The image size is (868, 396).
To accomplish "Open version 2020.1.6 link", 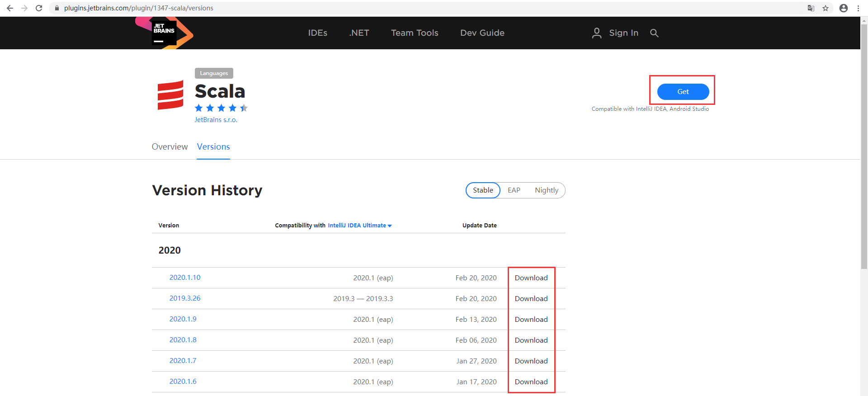I will point(183,382).
